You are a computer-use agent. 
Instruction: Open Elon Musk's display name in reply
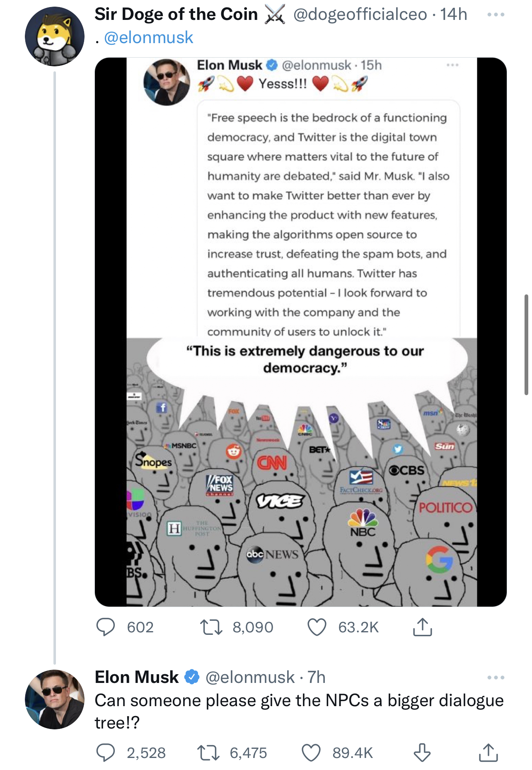tap(137, 677)
